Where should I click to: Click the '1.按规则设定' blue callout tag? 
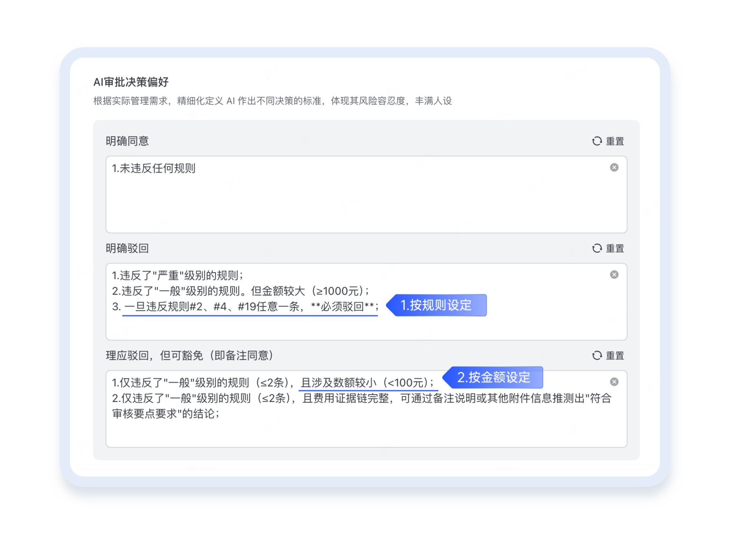pos(436,305)
